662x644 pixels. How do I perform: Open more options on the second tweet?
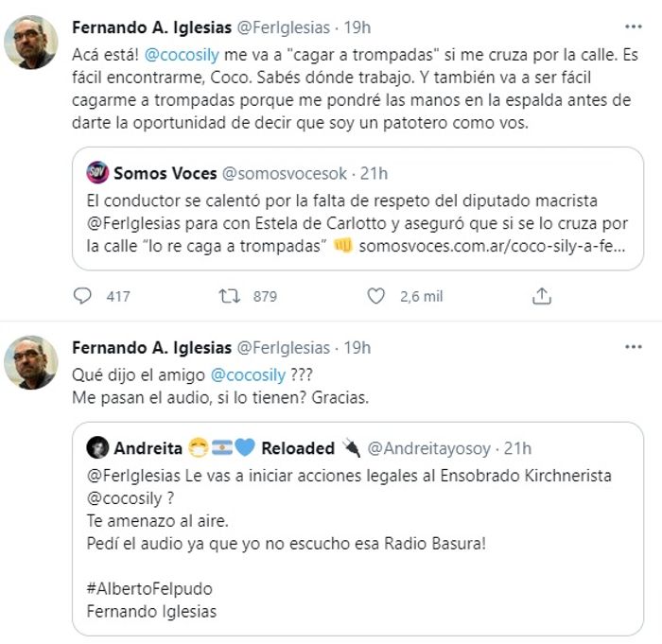pos(633,347)
